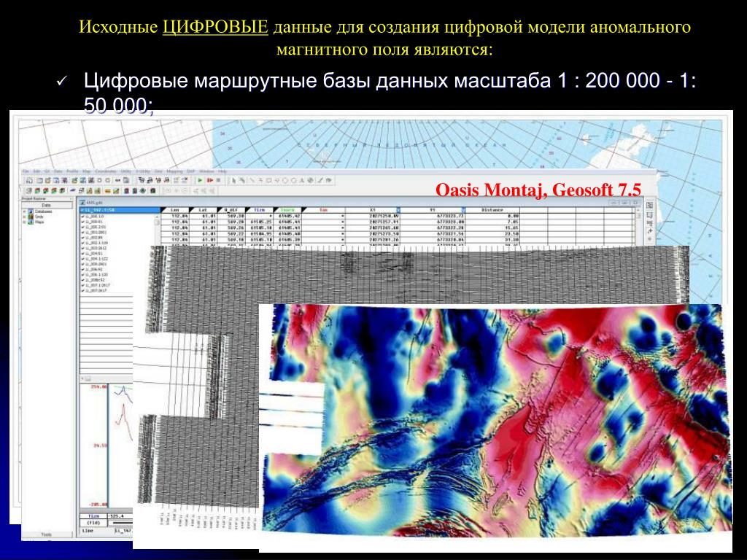
Task: Open the Help menu
Action: point(222,171)
